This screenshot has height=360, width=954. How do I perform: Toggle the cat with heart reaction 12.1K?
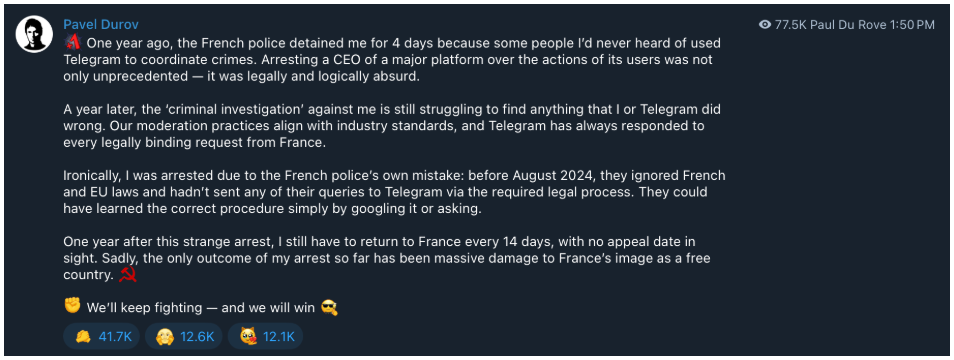(x=265, y=336)
